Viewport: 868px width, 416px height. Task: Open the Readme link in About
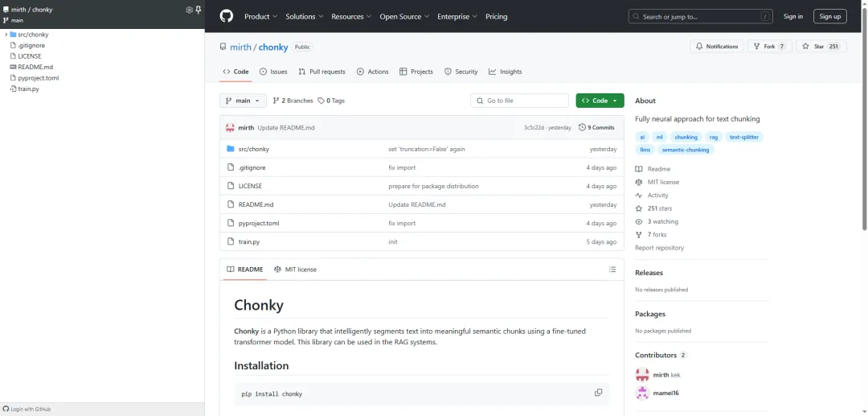(659, 169)
